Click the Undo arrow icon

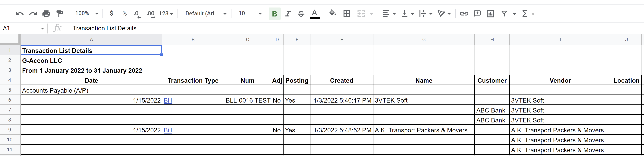point(20,13)
